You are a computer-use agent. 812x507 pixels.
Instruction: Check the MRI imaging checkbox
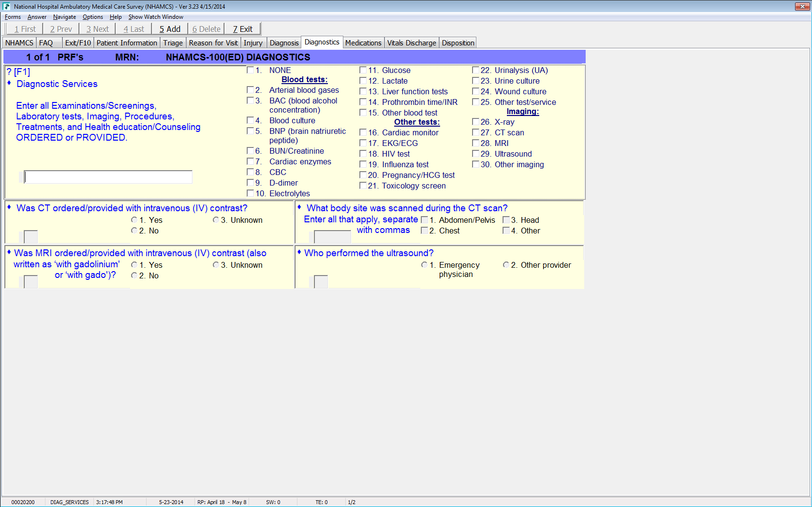coord(476,143)
